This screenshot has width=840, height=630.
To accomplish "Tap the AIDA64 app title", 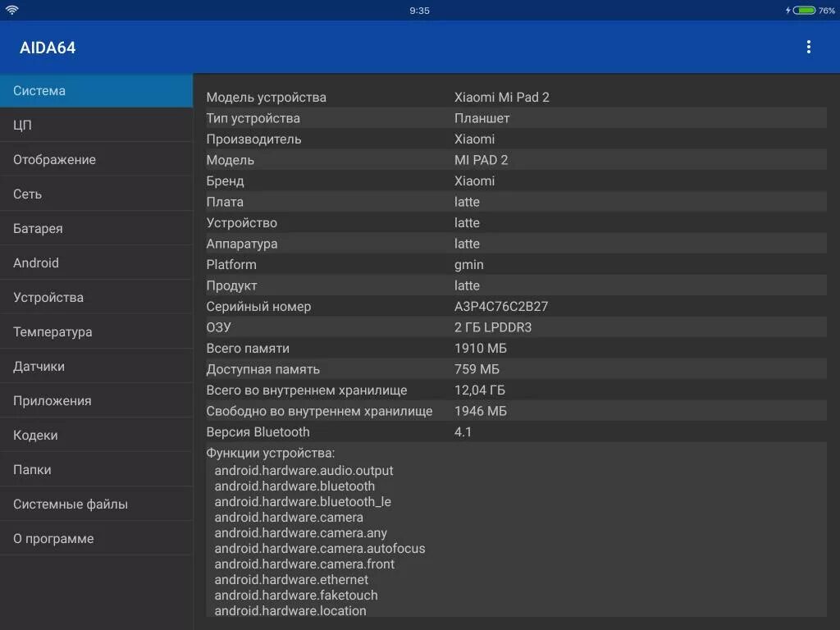I will point(48,48).
